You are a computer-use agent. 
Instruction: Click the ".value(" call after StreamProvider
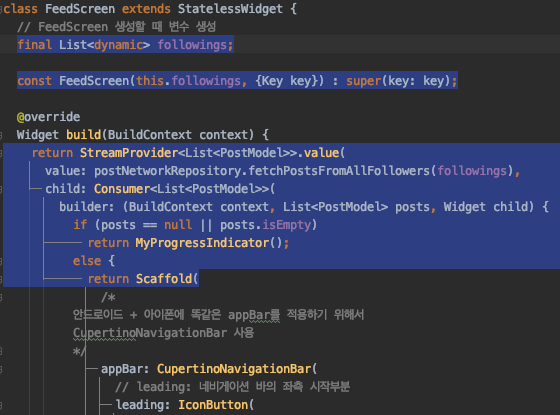321,153
